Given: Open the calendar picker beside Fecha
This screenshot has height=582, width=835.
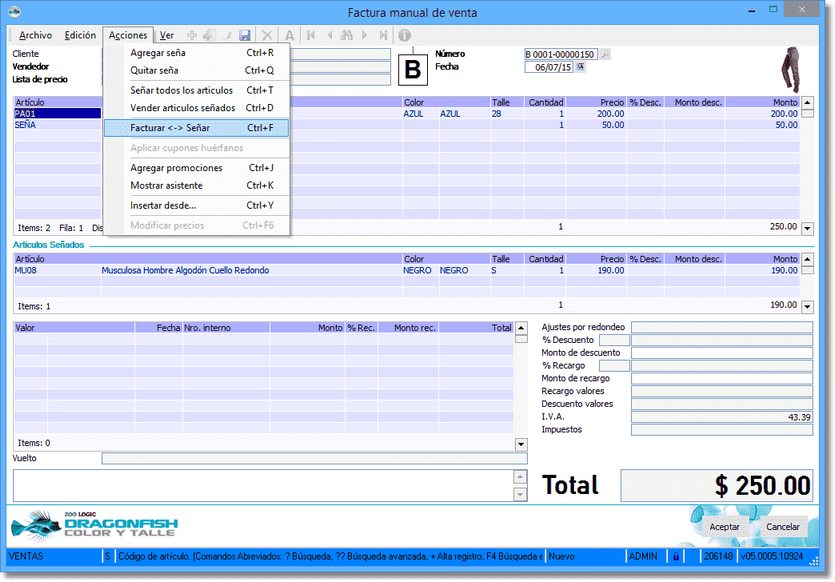Looking at the screenshot, I should point(580,67).
